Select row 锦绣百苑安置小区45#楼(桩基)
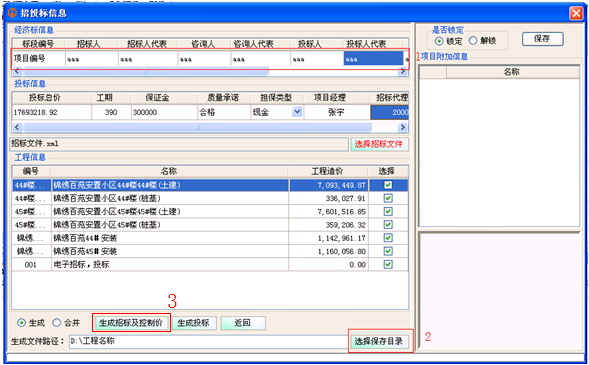Viewport: 589px width, 365px height. click(210, 225)
